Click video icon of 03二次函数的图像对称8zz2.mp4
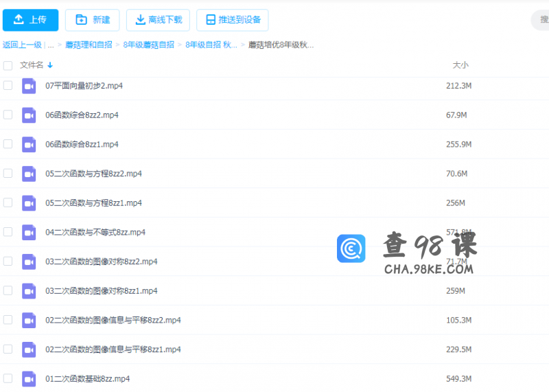 pos(29,262)
